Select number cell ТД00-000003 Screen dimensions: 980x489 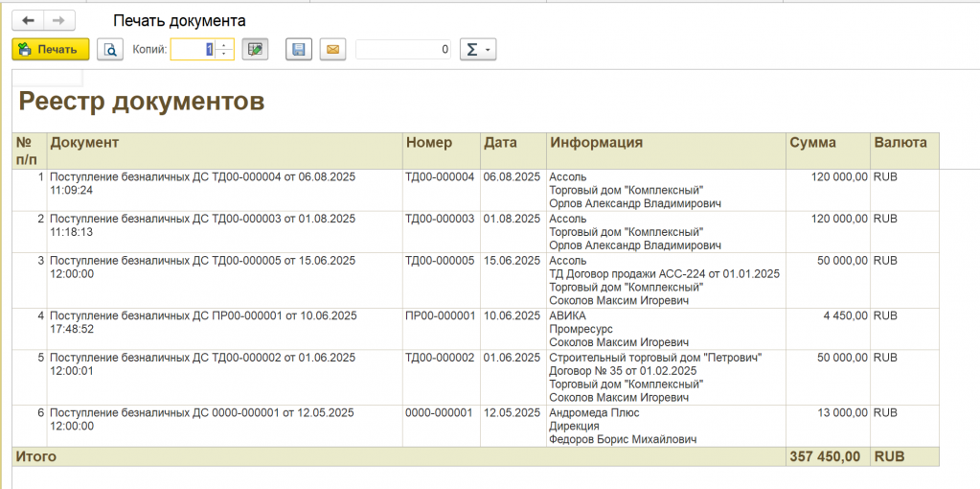(x=442, y=232)
